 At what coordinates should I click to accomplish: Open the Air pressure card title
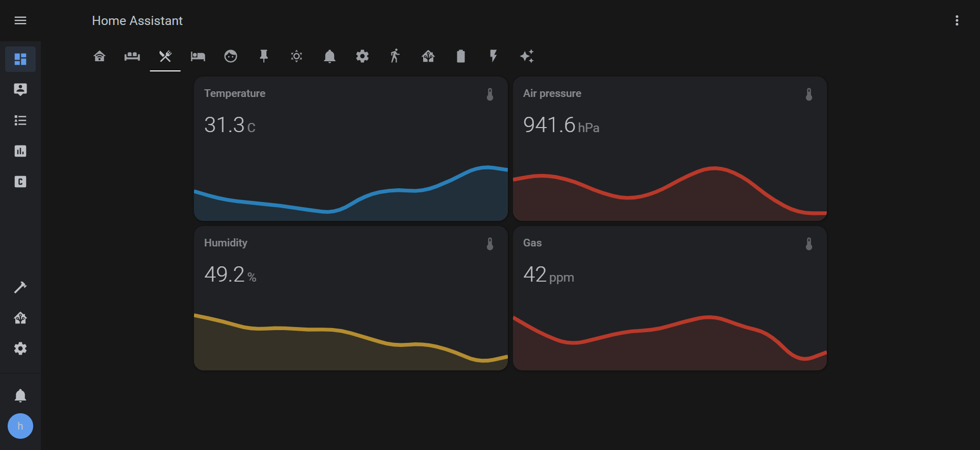[552, 93]
